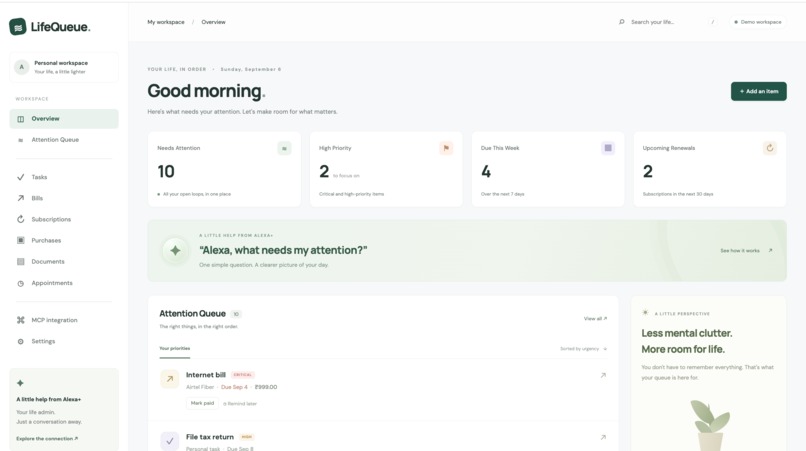Click the HIGH badge on File tax return
Image resolution: width=806 pixels, height=451 pixels.
pyautogui.click(x=247, y=437)
